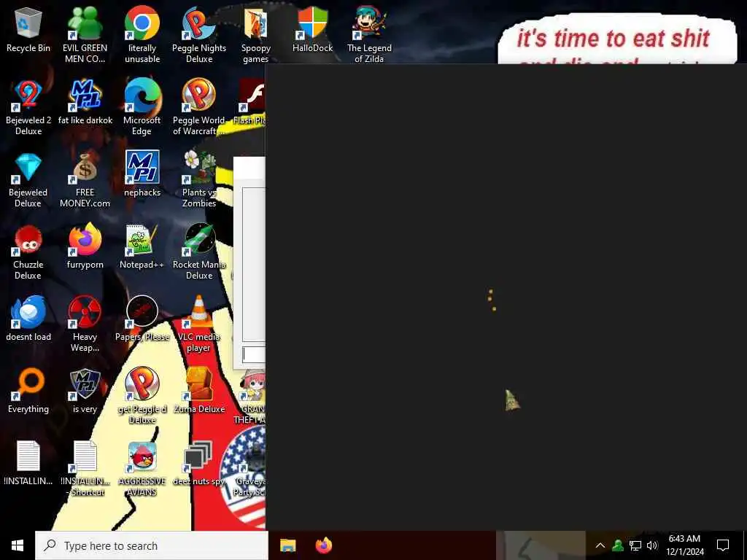
Task: Open AGGRESSIVE AVIANS shortcut
Action: pyautogui.click(x=142, y=469)
